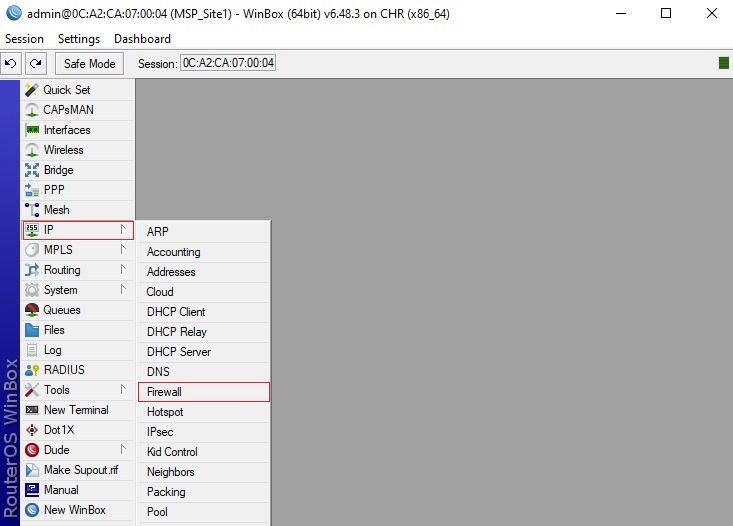Click the Redo arrow icon in toolbar
Screen dimensions: 733x526
[35, 63]
